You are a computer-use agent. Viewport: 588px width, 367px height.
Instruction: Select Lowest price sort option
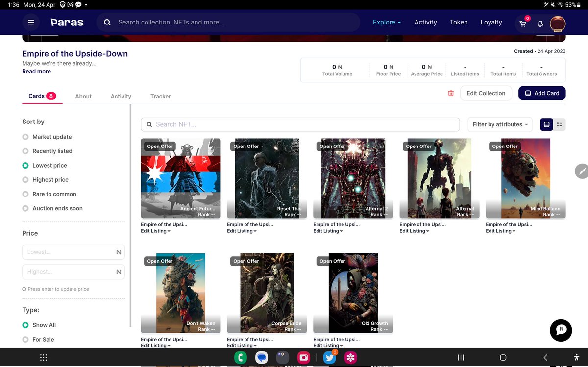point(45,165)
